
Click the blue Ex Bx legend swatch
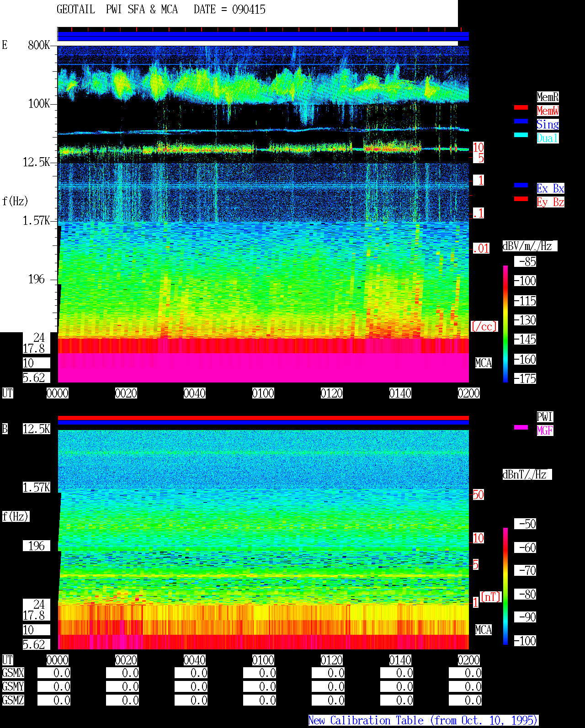coord(521,185)
